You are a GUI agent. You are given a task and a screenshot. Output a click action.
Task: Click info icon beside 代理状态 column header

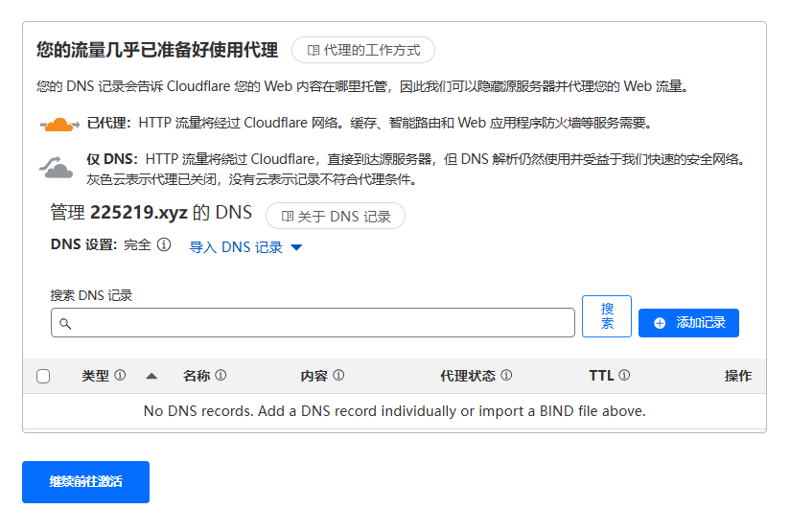pos(506,376)
